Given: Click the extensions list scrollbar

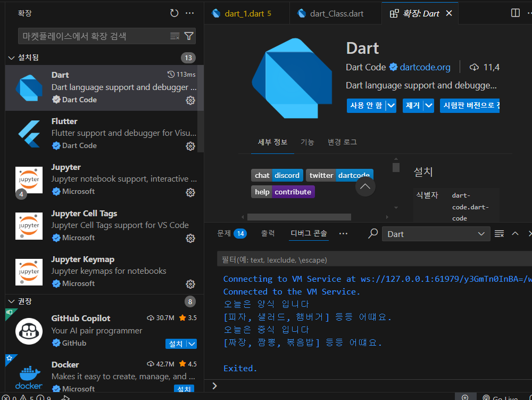Looking at the screenshot, I should pyautogui.click(x=201, y=109).
